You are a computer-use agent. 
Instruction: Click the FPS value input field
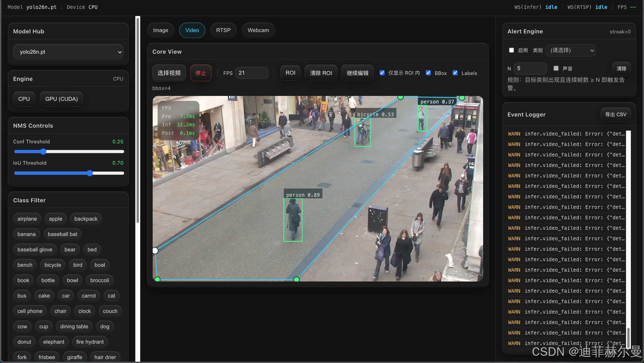pos(252,73)
